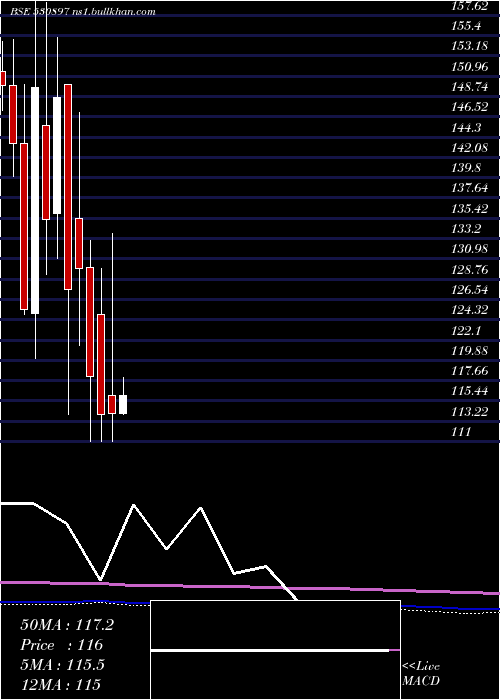This screenshot has height=700, width=500.
Task: Click the Price : 116 reading
Action: point(62,645)
